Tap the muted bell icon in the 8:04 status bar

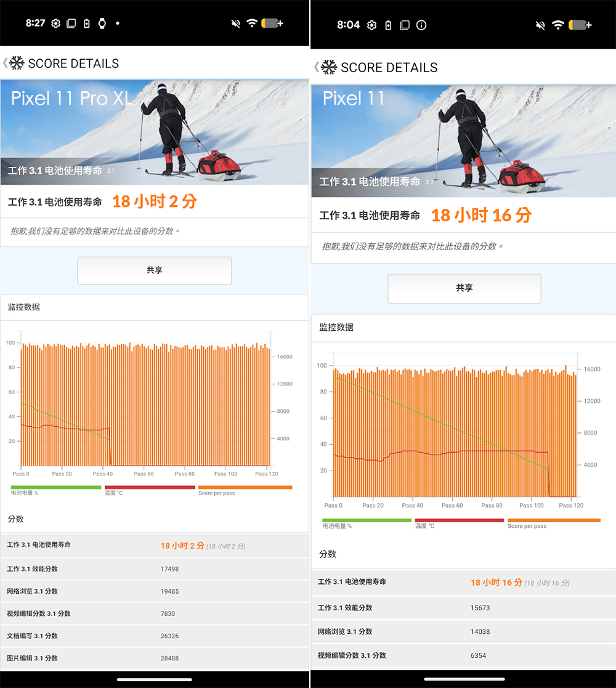click(x=540, y=25)
